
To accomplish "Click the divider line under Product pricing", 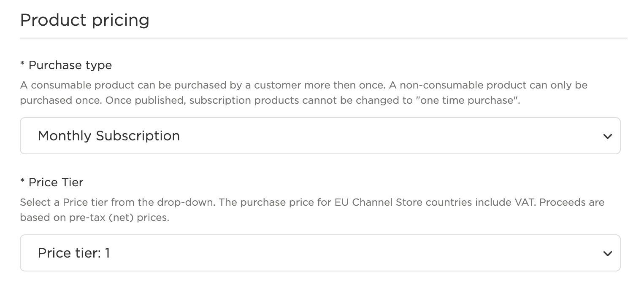I will click(x=324, y=38).
